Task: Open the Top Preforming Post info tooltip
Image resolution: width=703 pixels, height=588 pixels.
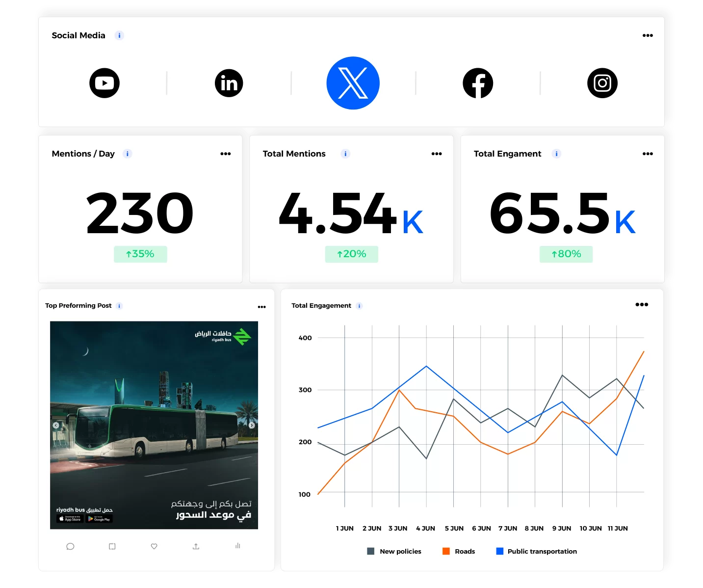Action: pos(119,305)
